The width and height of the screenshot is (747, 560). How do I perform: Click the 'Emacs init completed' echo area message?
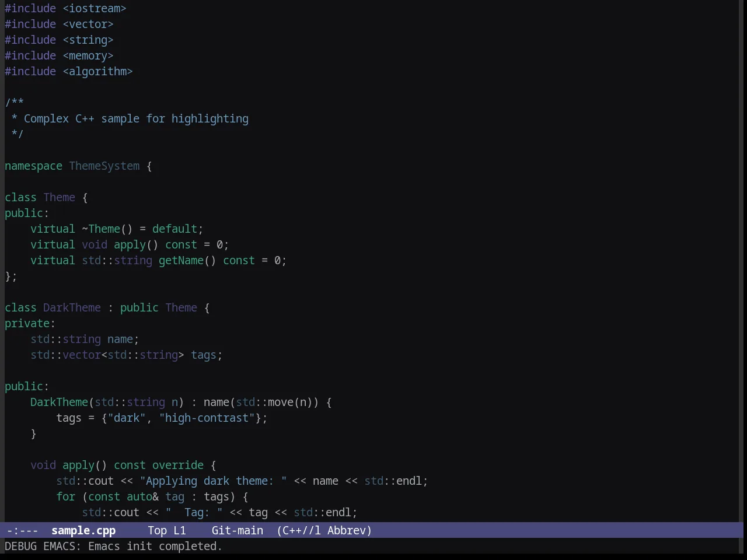click(155, 546)
